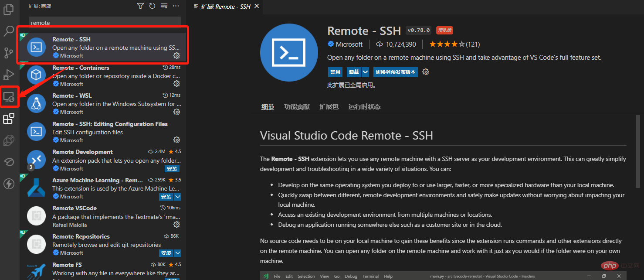Open the Extensions view icon

point(9,118)
